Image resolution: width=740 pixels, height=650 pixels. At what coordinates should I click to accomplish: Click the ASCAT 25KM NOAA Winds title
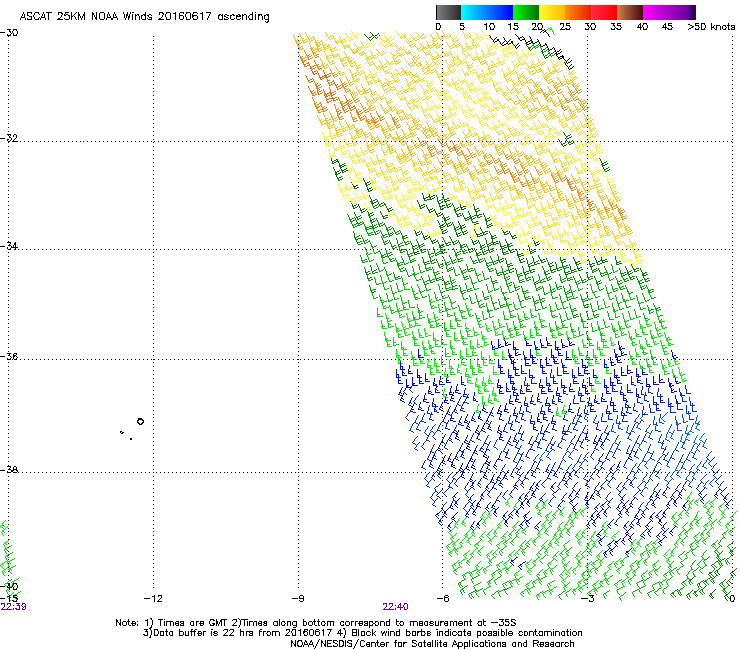pyautogui.click(x=144, y=17)
